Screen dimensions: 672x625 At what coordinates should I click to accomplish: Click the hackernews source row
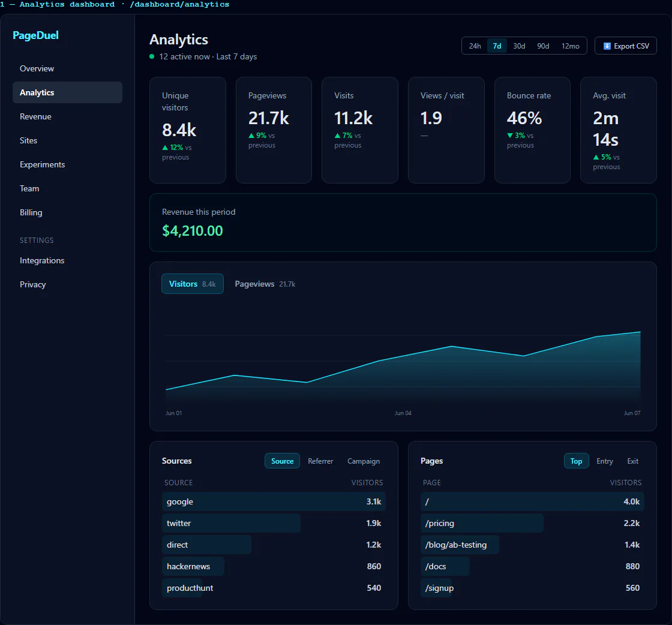[274, 566]
